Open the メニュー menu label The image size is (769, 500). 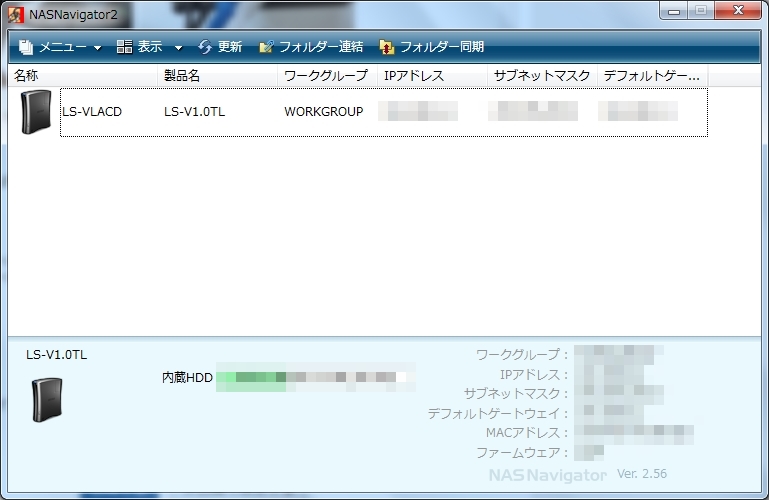click(x=62, y=47)
